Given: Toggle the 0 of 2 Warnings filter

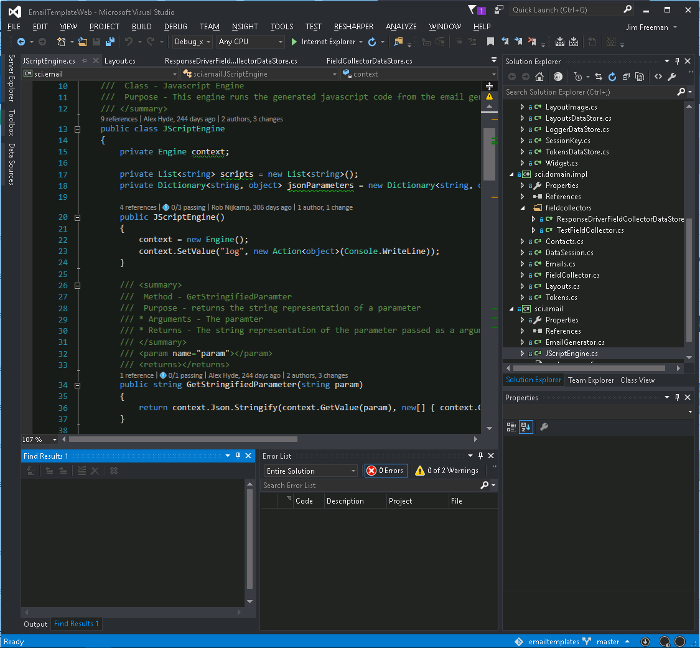Looking at the screenshot, I should (x=445, y=471).
